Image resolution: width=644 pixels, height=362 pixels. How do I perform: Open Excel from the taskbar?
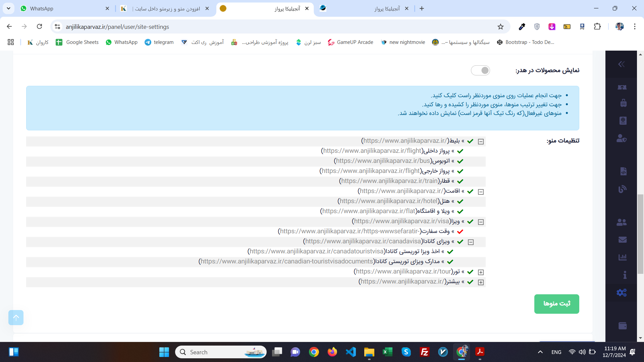click(x=388, y=352)
